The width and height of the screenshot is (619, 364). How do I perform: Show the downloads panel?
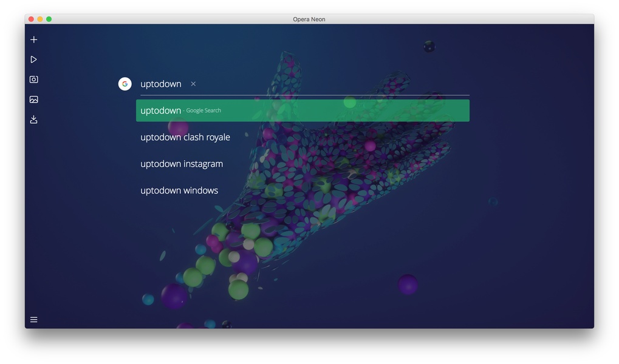tap(34, 120)
